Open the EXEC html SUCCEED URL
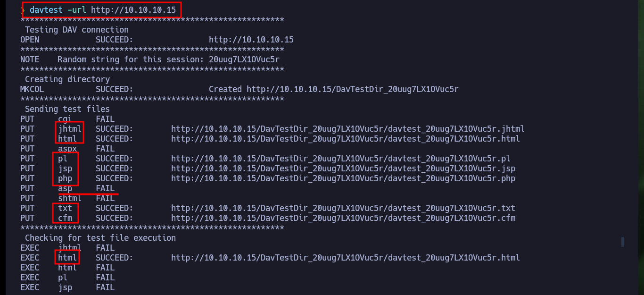 [346, 258]
